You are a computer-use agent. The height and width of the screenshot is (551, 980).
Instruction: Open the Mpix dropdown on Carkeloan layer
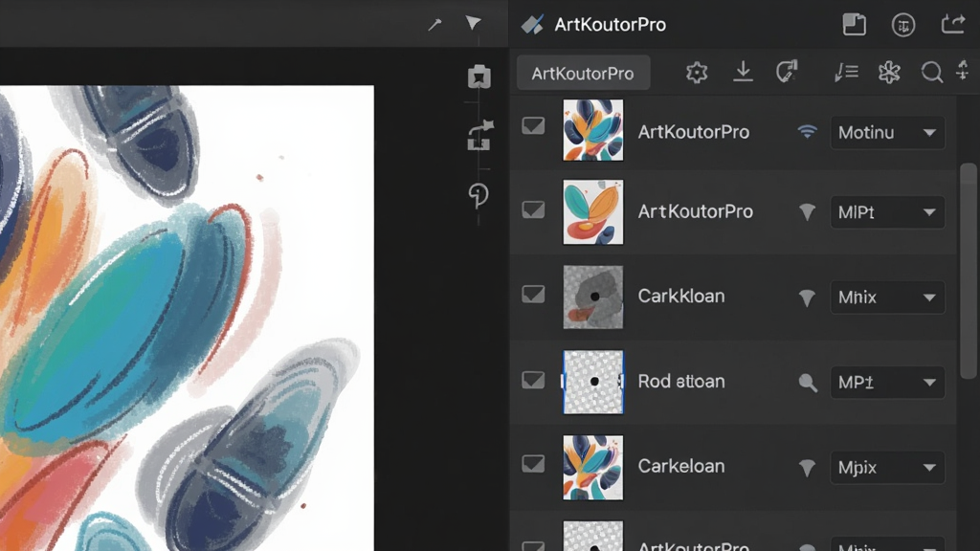point(887,467)
